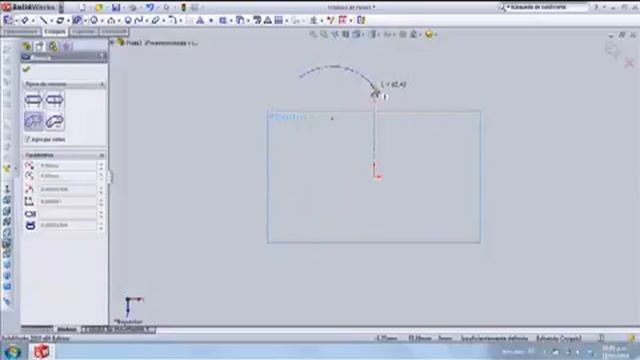
Task: Open the Slot tool dropdown arrow
Action: (x=84, y=20)
